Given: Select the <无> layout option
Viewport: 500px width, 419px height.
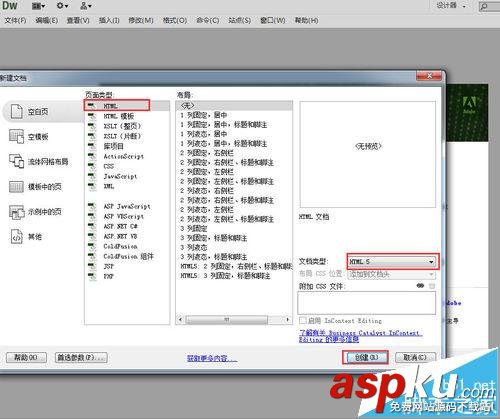Looking at the screenshot, I should (234, 106).
